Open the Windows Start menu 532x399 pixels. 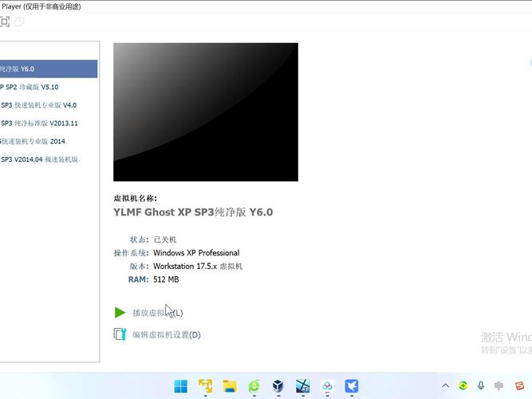pos(180,386)
